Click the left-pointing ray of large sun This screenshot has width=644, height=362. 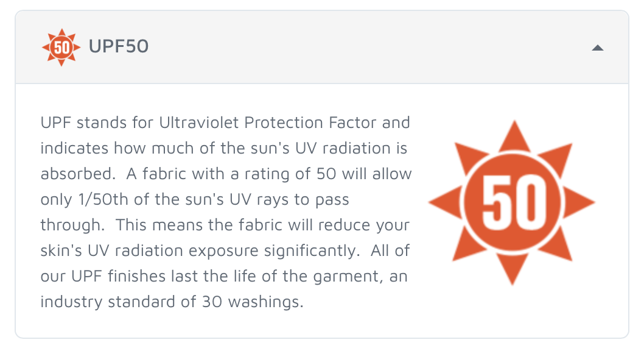click(x=445, y=202)
